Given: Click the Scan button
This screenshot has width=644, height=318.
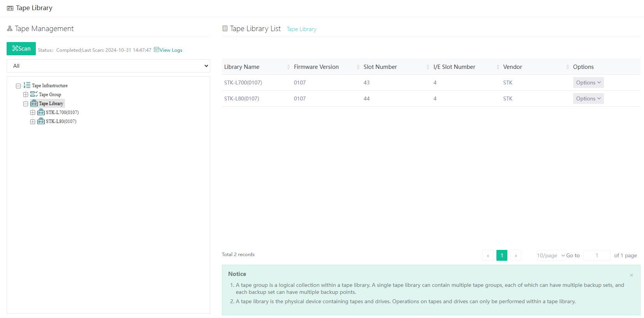Looking at the screenshot, I should tap(21, 49).
